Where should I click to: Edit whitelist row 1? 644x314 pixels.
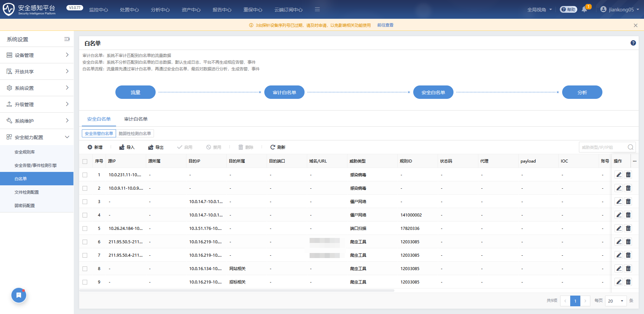tap(619, 175)
